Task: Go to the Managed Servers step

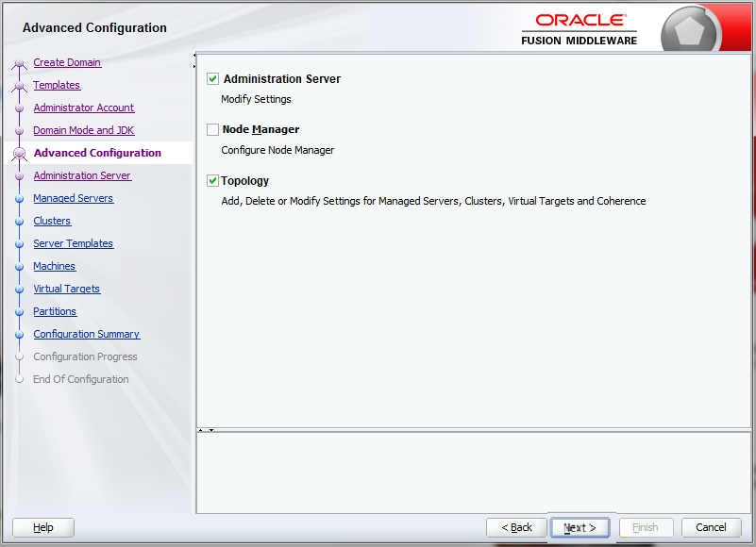Action: [x=74, y=198]
